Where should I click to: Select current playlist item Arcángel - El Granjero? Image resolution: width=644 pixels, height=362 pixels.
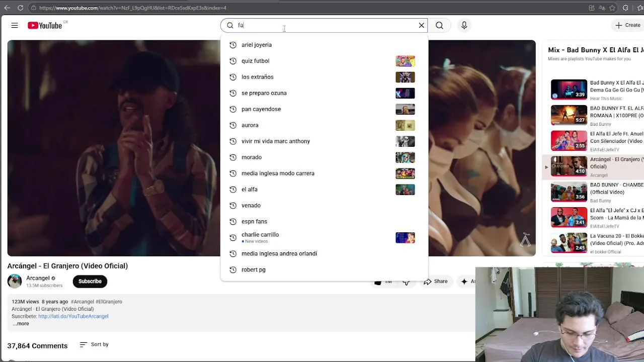pyautogui.click(x=594, y=166)
